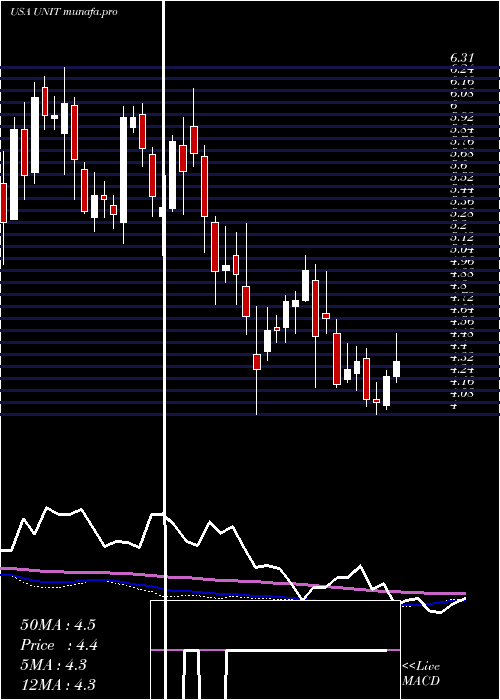Select the Price : 4.4 readout
The width and height of the screenshot is (500, 700).
[x=59, y=645]
